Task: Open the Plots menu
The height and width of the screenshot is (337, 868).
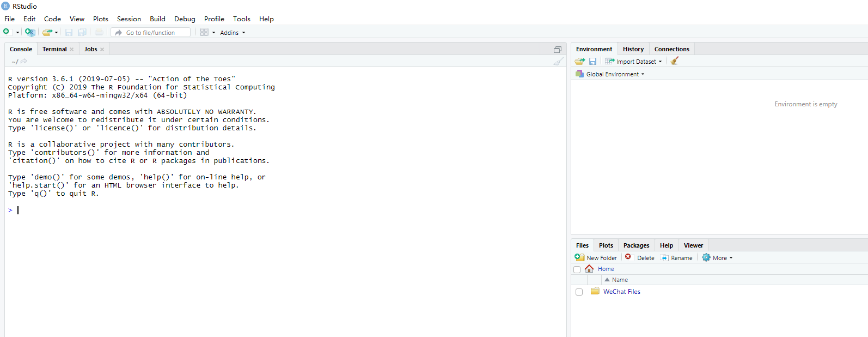Action: [x=101, y=19]
